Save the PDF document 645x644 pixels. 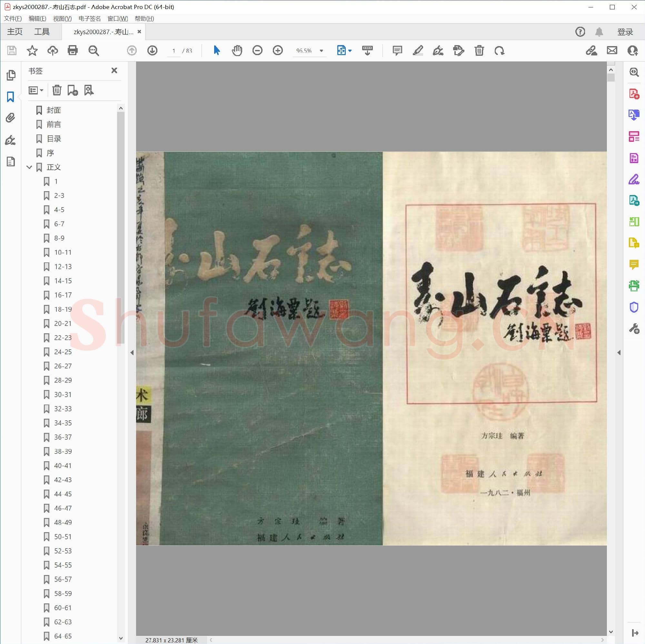point(12,50)
